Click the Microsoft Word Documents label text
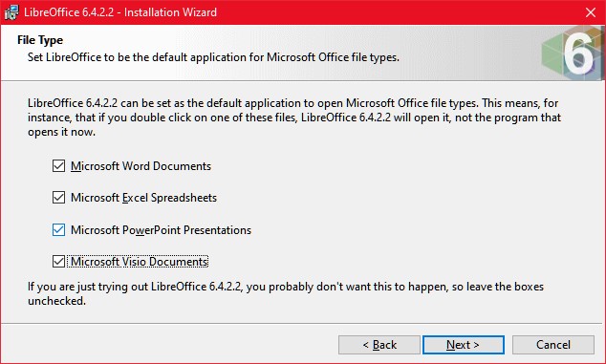This screenshot has width=606, height=364. [x=141, y=166]
